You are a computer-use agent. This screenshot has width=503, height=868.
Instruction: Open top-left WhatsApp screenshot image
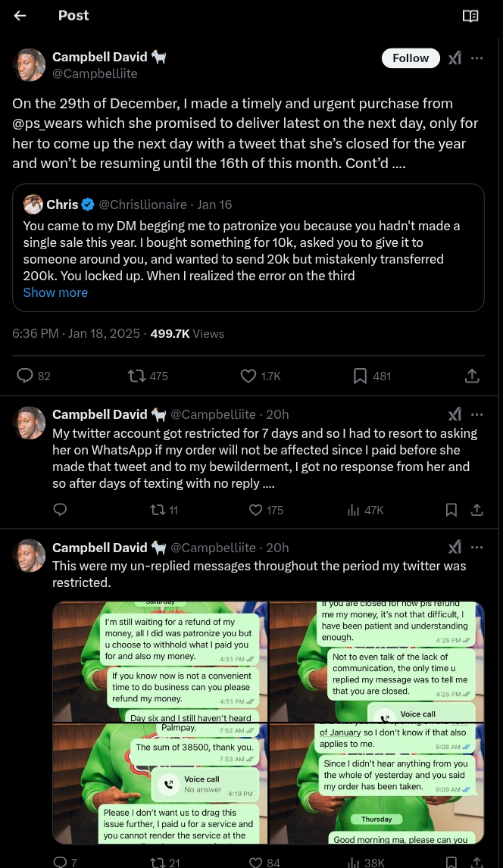(160, 661)
